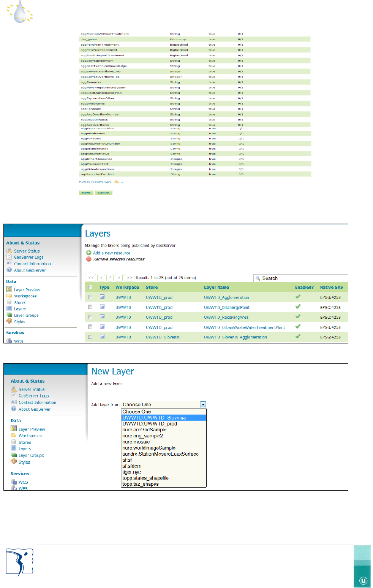Click Styles icon in New Layer page sidebar
Viewport: 373px width, 588px height.
[x=14, y=462]
